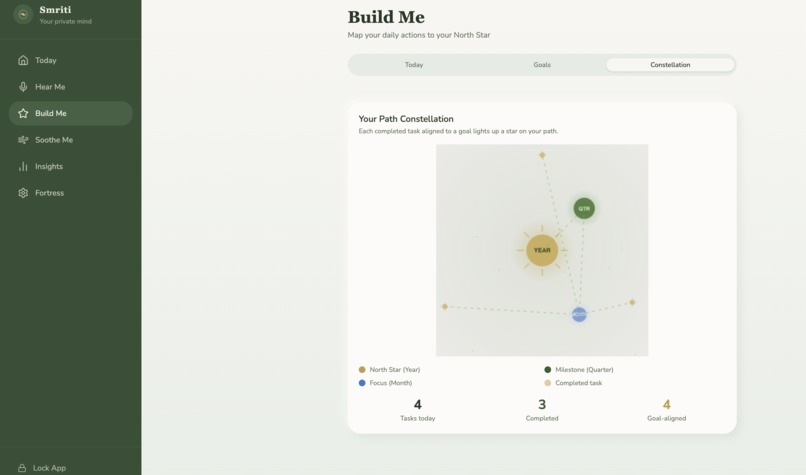Click the Lock App label

pos(49,468)
